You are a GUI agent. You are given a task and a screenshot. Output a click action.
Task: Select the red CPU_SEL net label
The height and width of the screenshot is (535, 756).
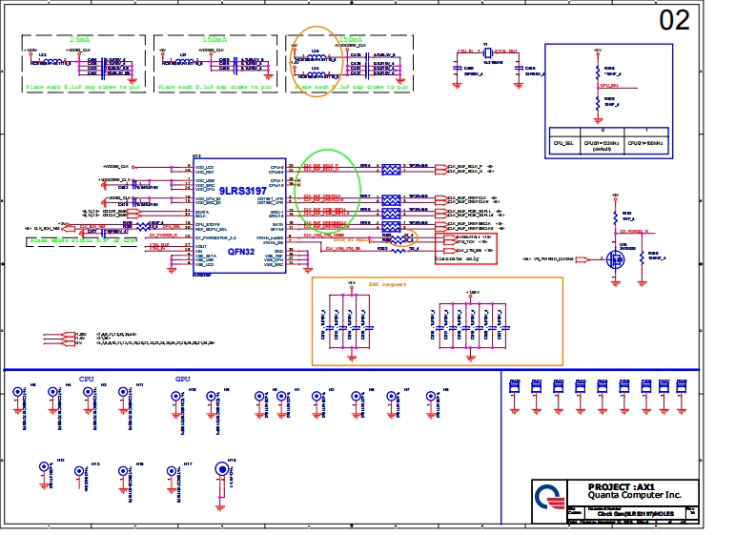tap(608, 84)
